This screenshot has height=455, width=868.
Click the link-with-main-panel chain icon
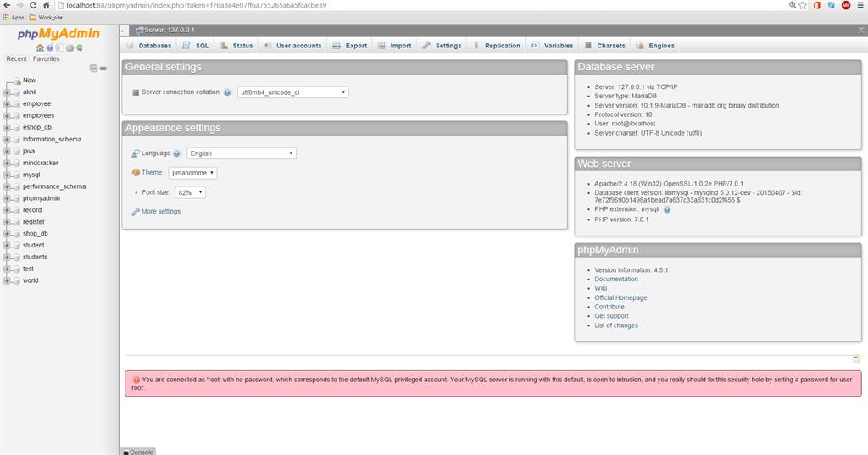click(x=103, y=68)
